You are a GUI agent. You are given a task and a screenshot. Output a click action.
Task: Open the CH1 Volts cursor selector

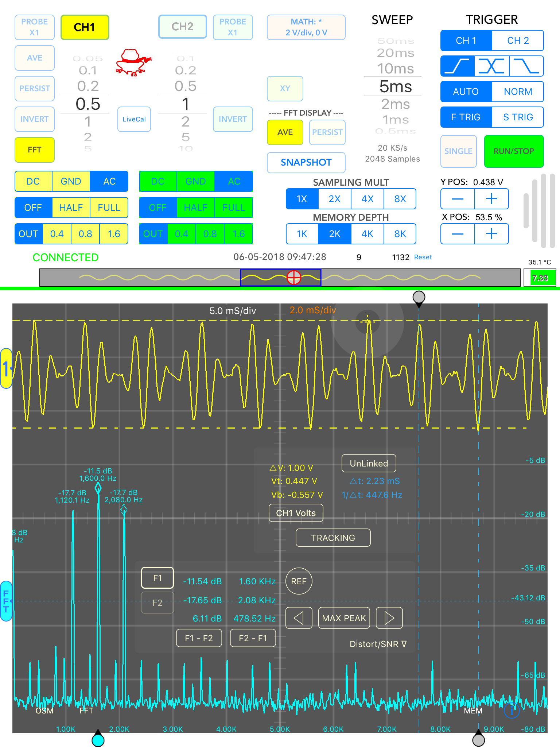(296, 513)
